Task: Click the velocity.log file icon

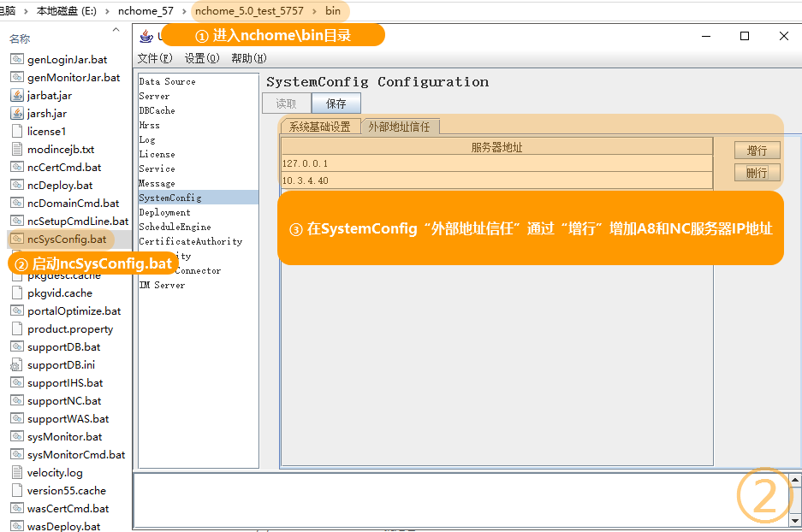Action: 16,473
